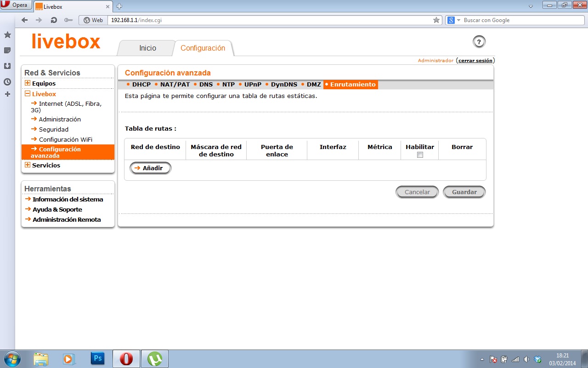Click the address bar URL field
This screenshot has width=588, height=368.
click(266, 20)
